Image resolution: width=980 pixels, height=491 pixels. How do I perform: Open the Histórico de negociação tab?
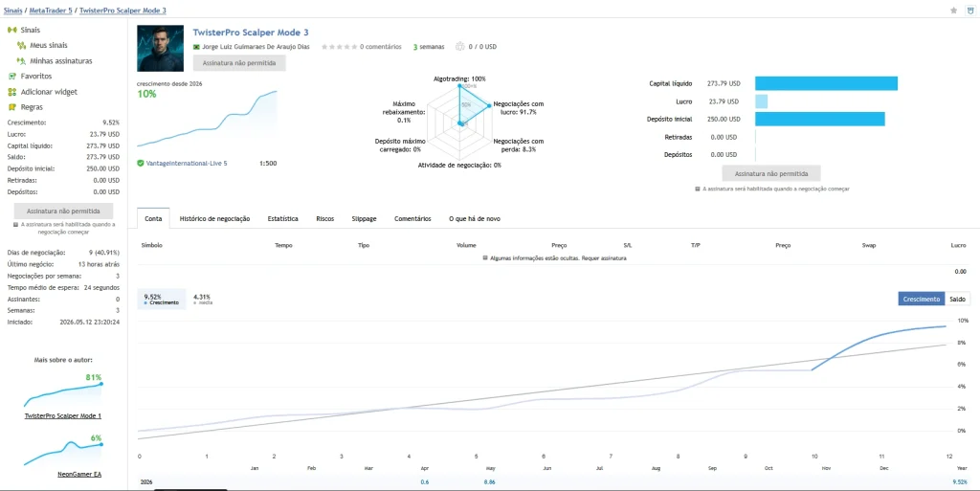click(x=214, y=219)
